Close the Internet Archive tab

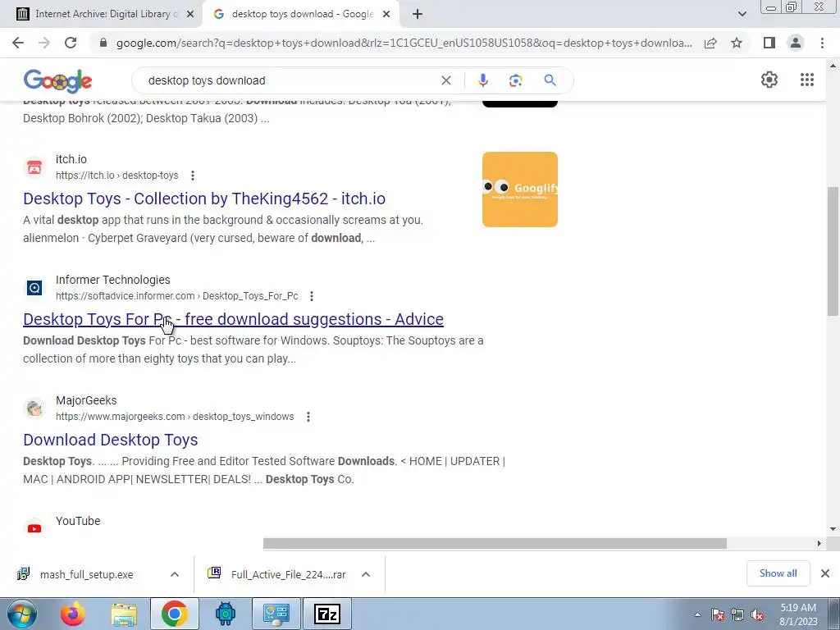coord(190,15)
